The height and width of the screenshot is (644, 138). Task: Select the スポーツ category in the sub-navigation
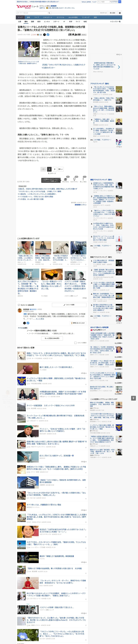(56, 21)
